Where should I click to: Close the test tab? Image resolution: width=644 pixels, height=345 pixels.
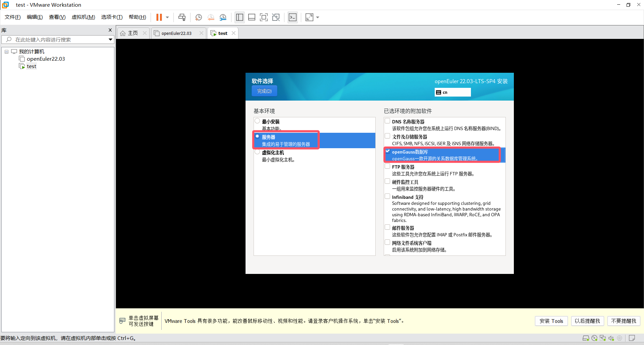(234, 33)
